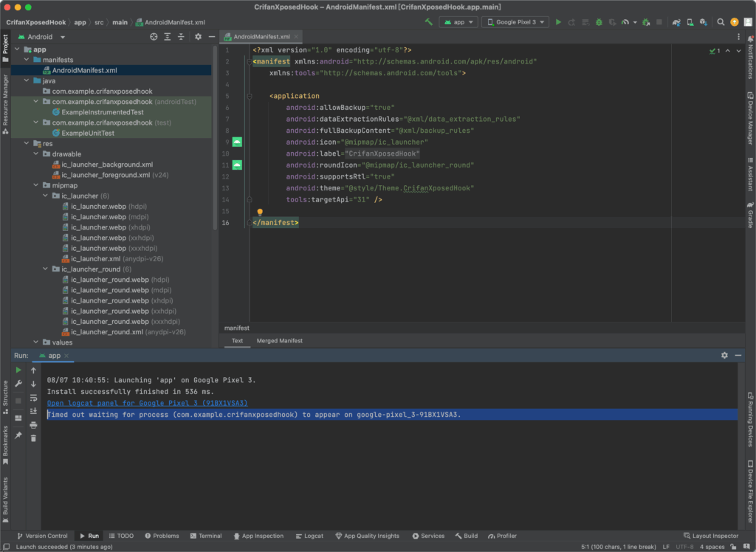Image resolution: width=756 pixels, height=552 pixels.
Task: Collapse the mipmap folder in the tree
Action: (36, 186)
